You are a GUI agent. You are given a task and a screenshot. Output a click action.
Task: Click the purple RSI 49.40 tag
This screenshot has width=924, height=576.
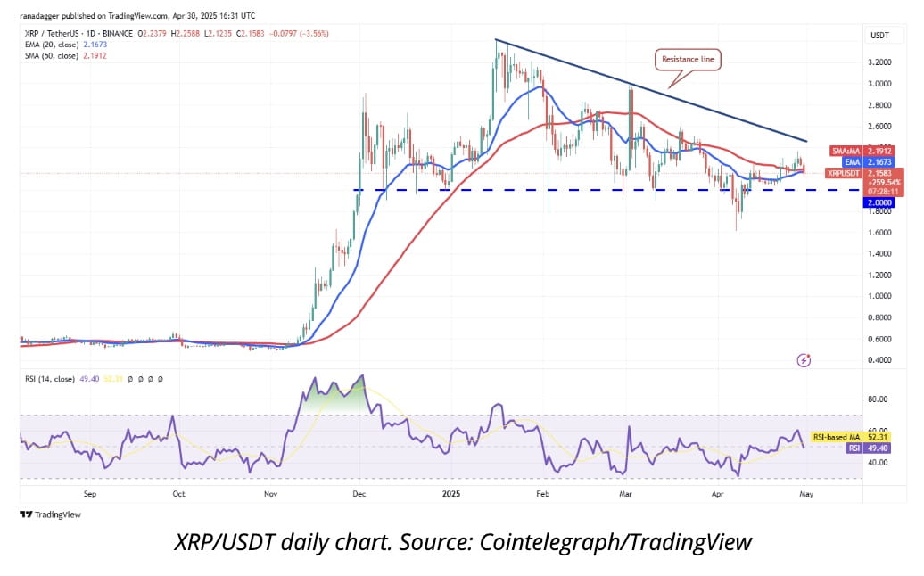tap(868, 448)
